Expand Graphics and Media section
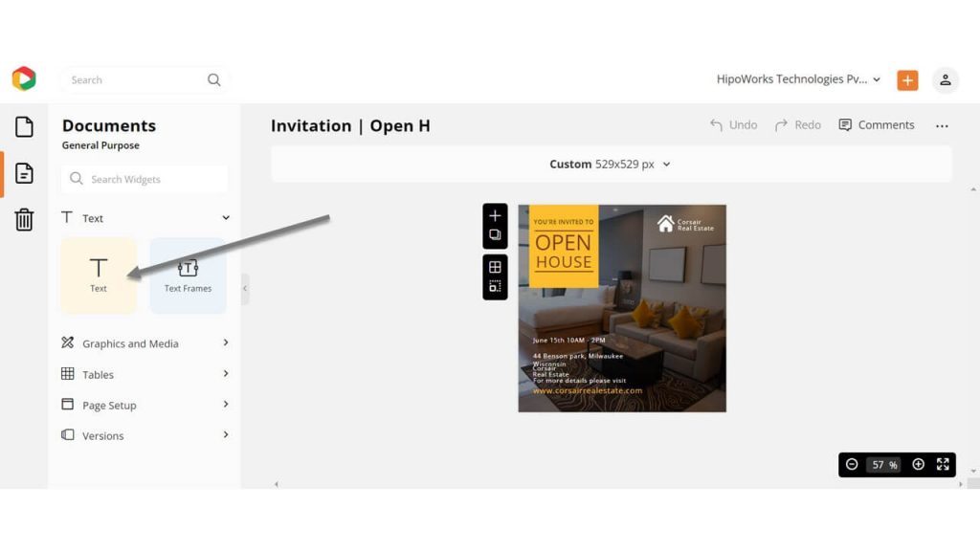This screenshot has width=980, height=551. pyautogui.click(x=145, y=343)
